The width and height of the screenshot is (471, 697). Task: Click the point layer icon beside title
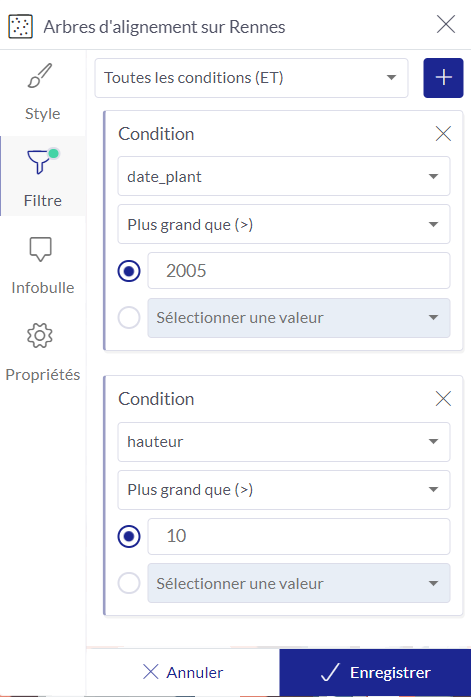[20, 27]
